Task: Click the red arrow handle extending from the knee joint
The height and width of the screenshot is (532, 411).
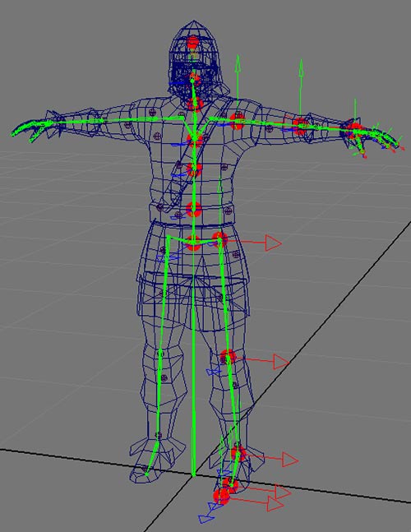Action: point(281,362)
